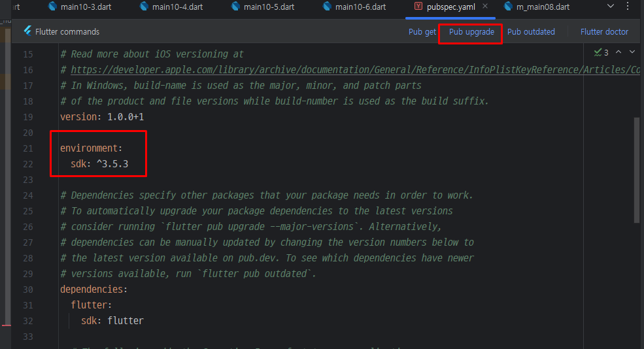
Task: Switch to main10-3.dart tab
Action: coord(80,7)
